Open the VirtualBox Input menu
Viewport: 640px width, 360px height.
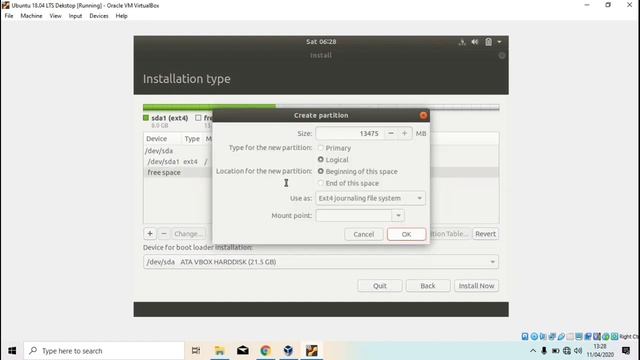point(75,16)
